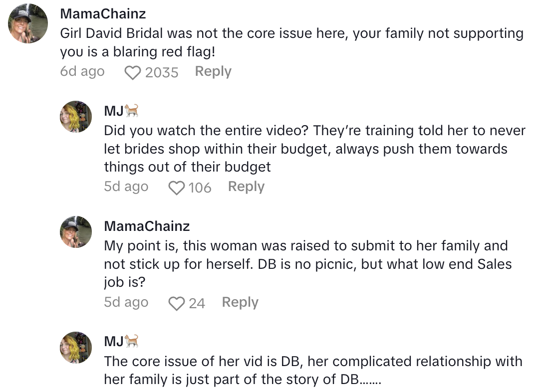Image resolution: width=551 pixels, height=392 pixels.
Task: Open MamaChainz's avatar on the top comment
Action: [x=28, y=24]
